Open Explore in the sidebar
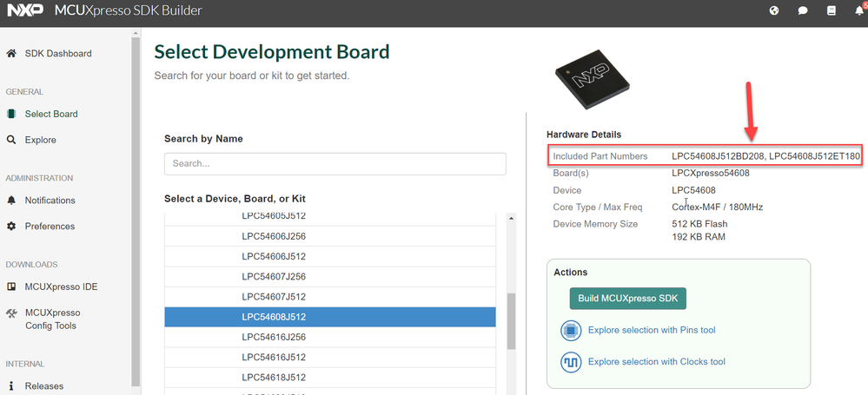 point(40,140)
